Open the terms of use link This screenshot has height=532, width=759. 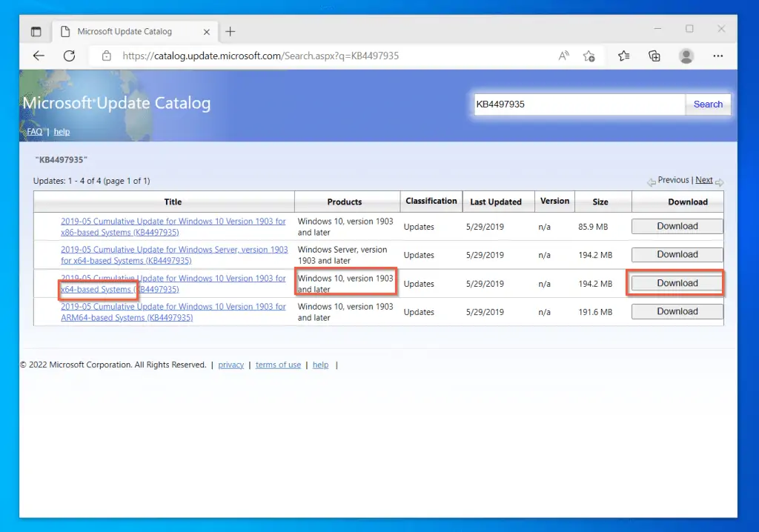point(279,365)
